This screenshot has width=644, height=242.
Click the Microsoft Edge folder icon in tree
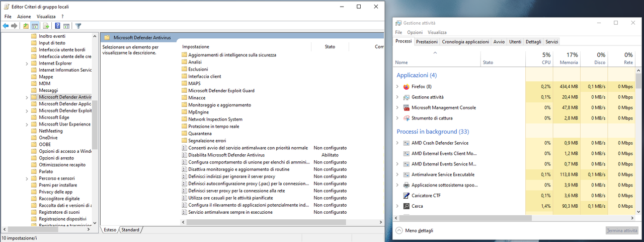click(34, 117)
